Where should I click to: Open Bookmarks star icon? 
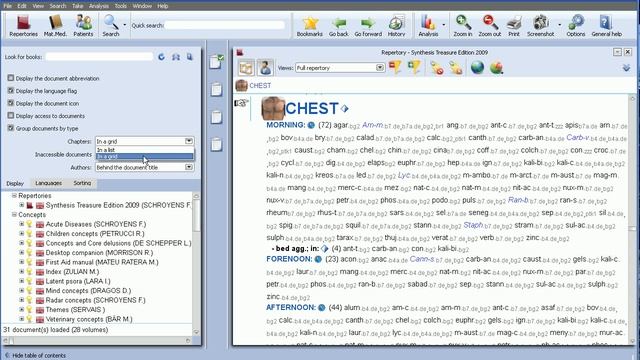[309, 25]
